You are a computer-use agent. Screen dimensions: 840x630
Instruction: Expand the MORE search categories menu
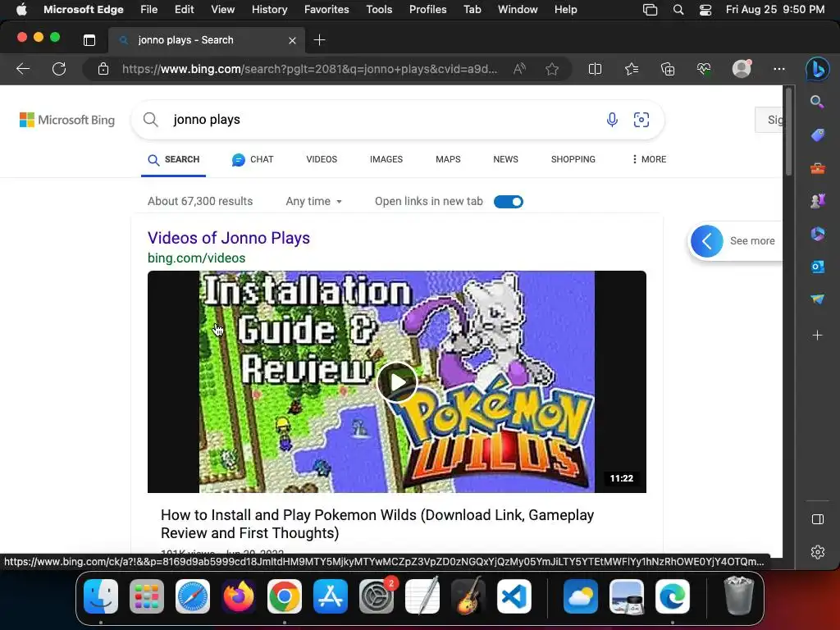649,159
